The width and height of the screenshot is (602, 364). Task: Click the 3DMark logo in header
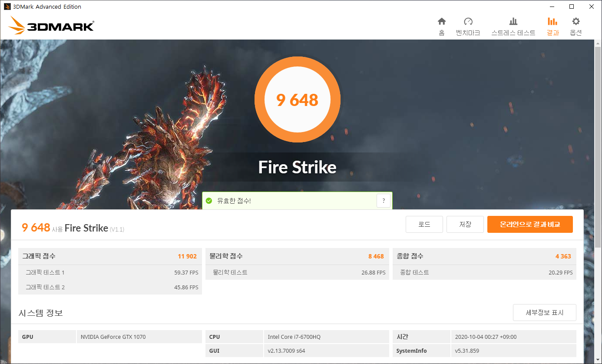coord(51,26)
